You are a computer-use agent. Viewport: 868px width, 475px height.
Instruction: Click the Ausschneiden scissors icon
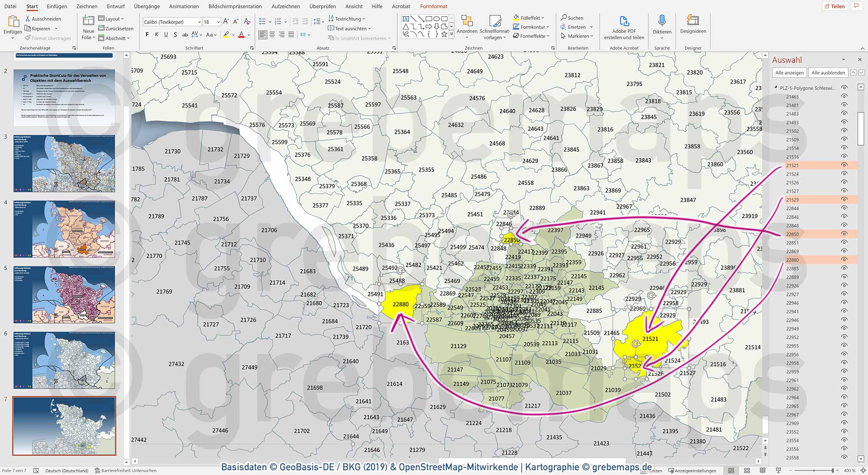(28, 19)
